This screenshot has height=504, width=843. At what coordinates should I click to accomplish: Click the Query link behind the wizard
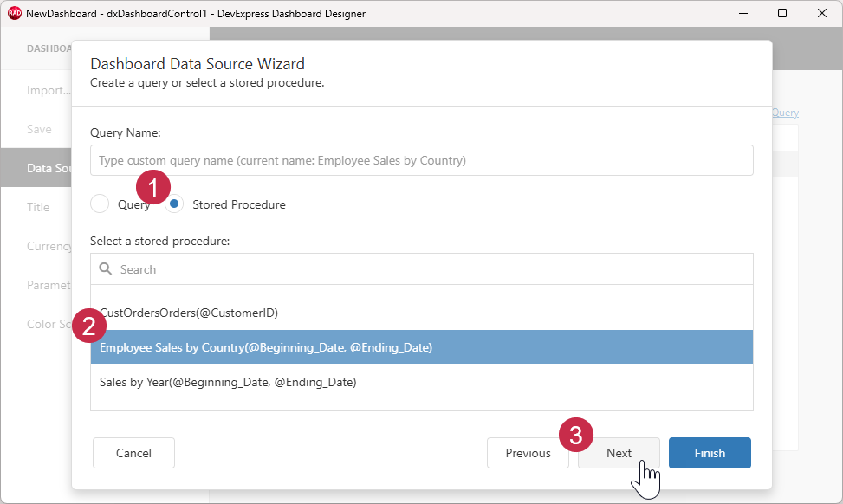[786, 113]
